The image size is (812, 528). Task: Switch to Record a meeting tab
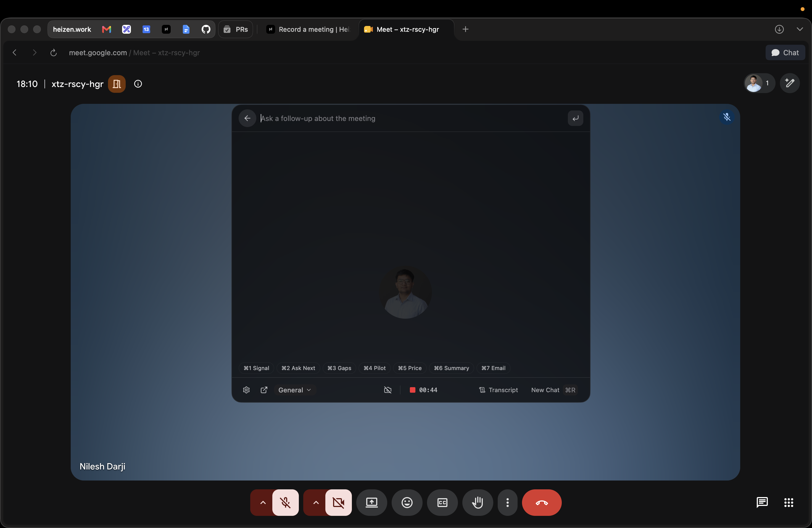coord(309,29)
